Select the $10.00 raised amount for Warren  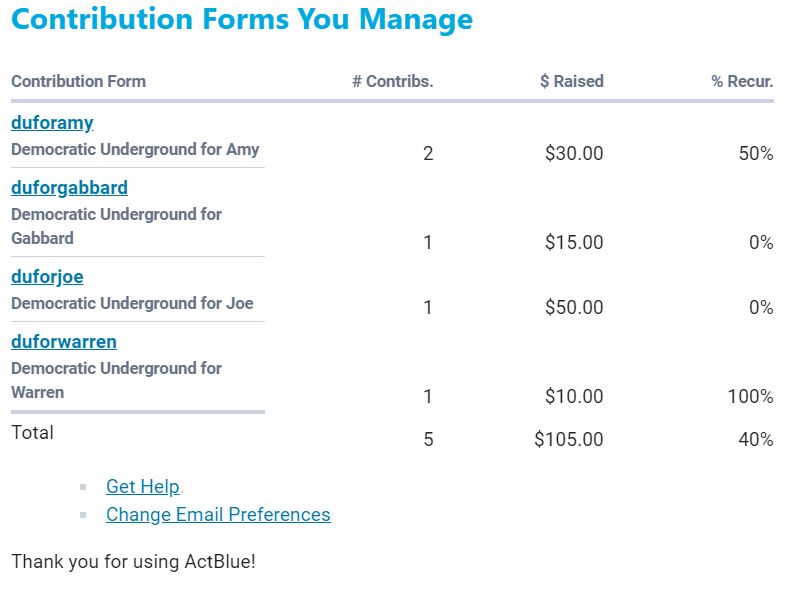tap(574, 397)
